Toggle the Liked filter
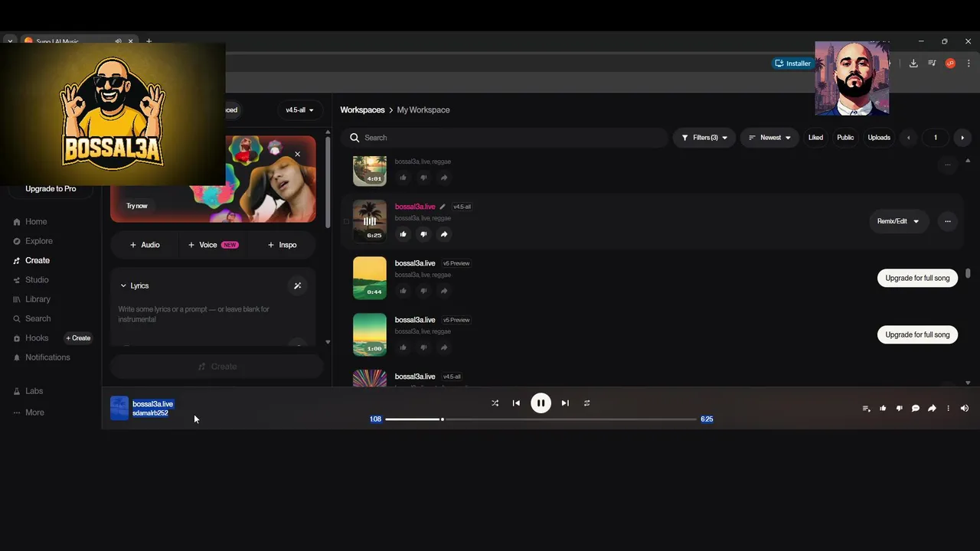 (815, 138)
